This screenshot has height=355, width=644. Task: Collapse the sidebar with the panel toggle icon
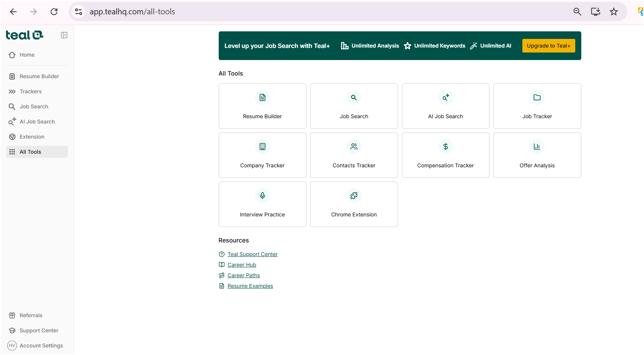pos(64,35)
